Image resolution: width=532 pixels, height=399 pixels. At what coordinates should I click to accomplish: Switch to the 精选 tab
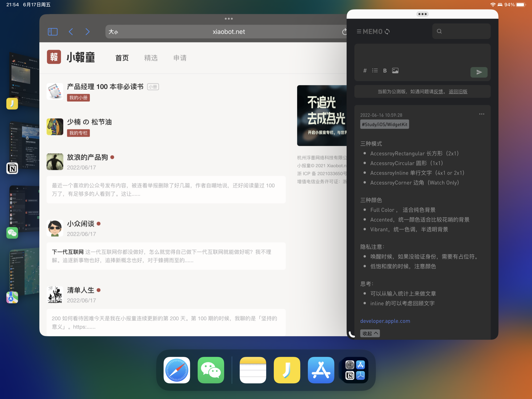coord(151,58)
